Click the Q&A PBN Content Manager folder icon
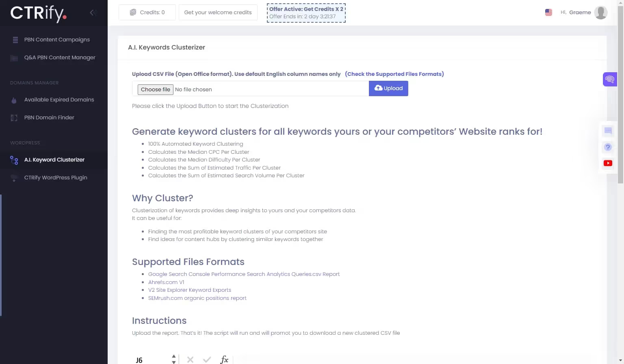This screenshot has height=364, width=624. (x=14, y=58)
